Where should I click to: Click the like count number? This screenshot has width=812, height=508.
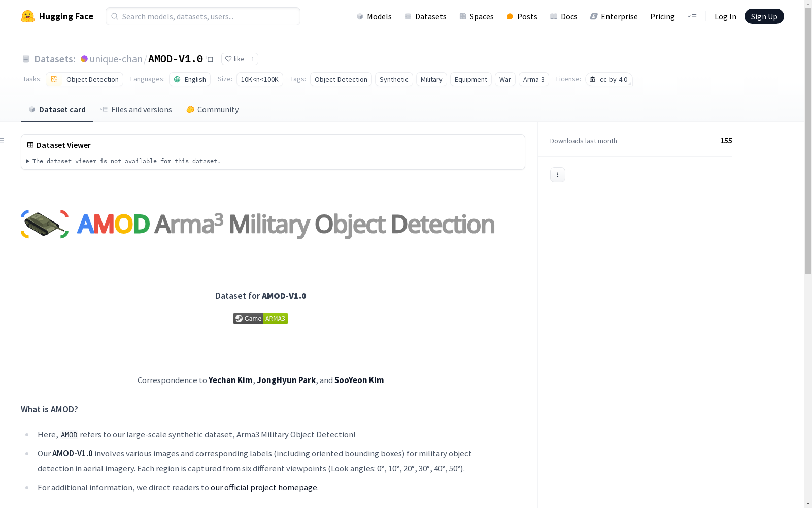(x=253, y=59)
